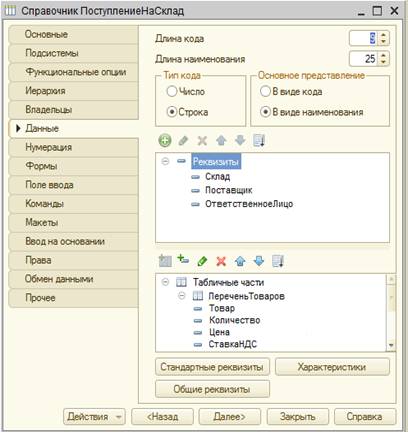
Task: Choose В виде кода representation
Action: pos(265,91)
